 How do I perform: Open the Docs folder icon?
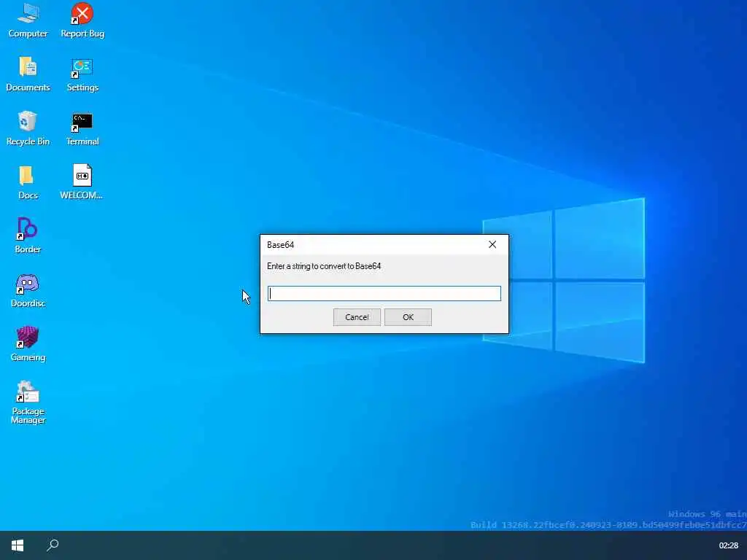(28, 182)
